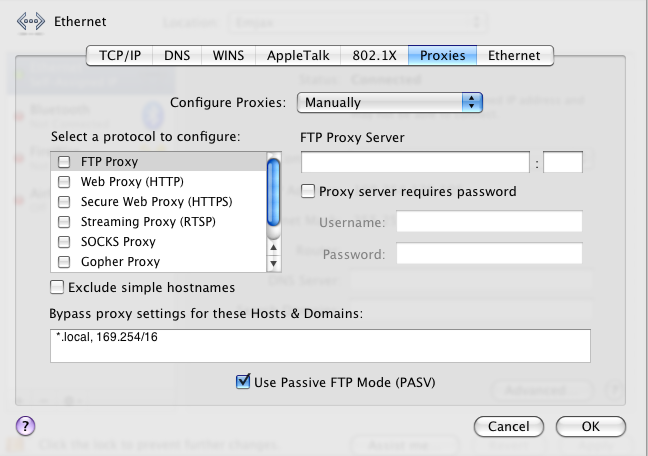Click the FTP Proxy Server address field
648x456 pixels.
point(415,162)
